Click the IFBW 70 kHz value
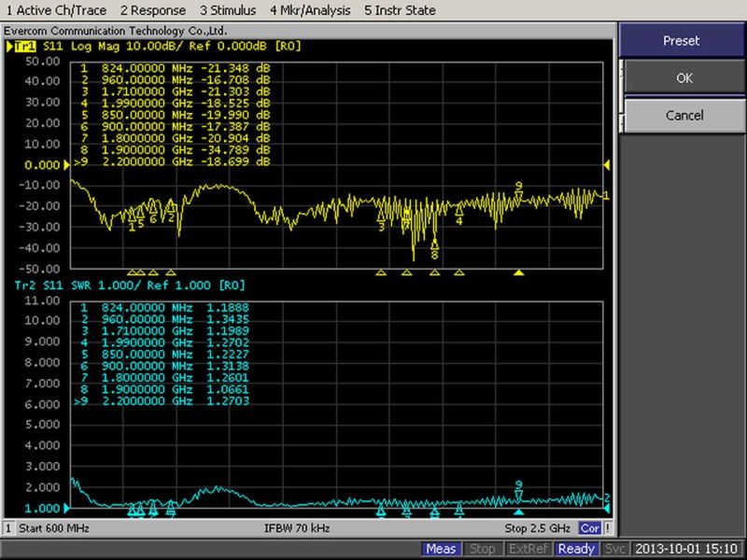Screen dimensions: 747x560 [x=297, y=528]
